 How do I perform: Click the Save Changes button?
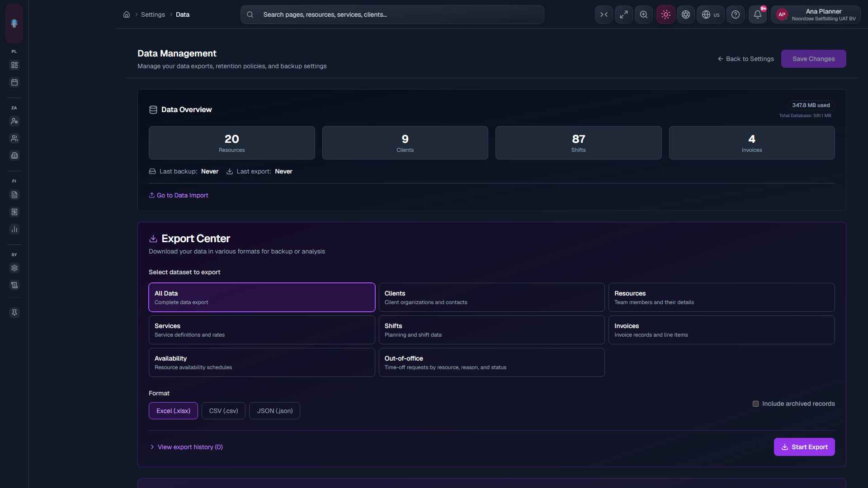click(813, 59)
